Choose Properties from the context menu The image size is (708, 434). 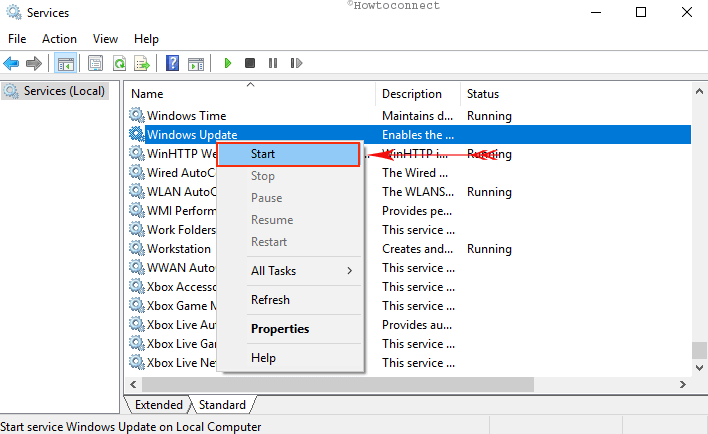290,329
